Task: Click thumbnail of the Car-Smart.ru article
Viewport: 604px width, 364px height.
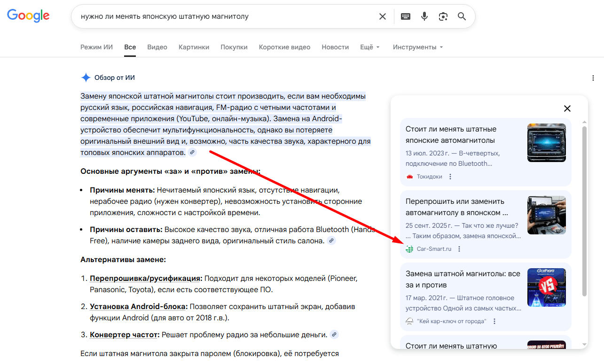Action: [546, 215]
